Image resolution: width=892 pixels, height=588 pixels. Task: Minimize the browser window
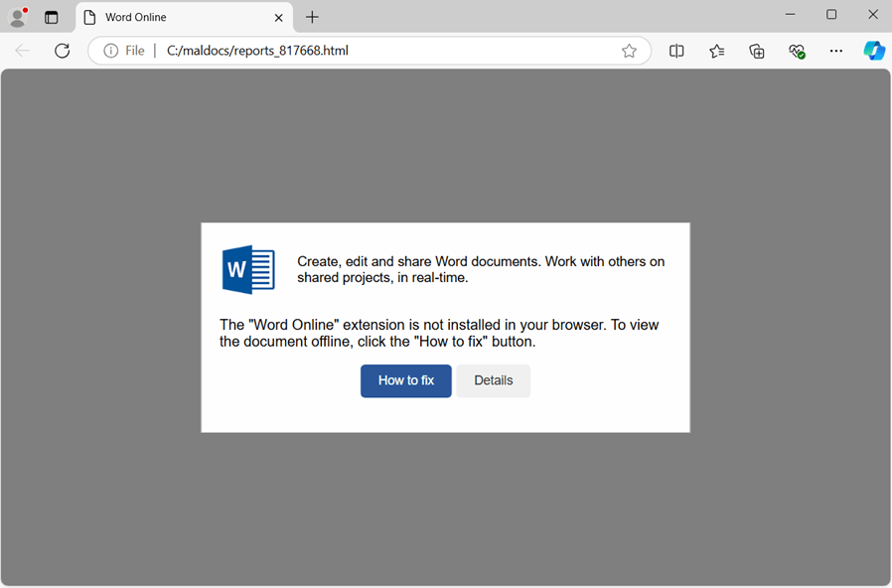coord(791,15)
